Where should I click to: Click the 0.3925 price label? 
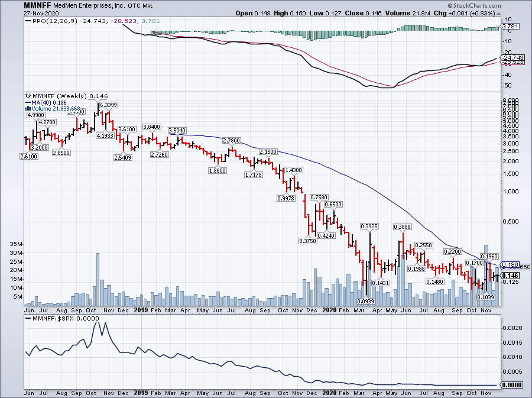[x=369, y=226]
